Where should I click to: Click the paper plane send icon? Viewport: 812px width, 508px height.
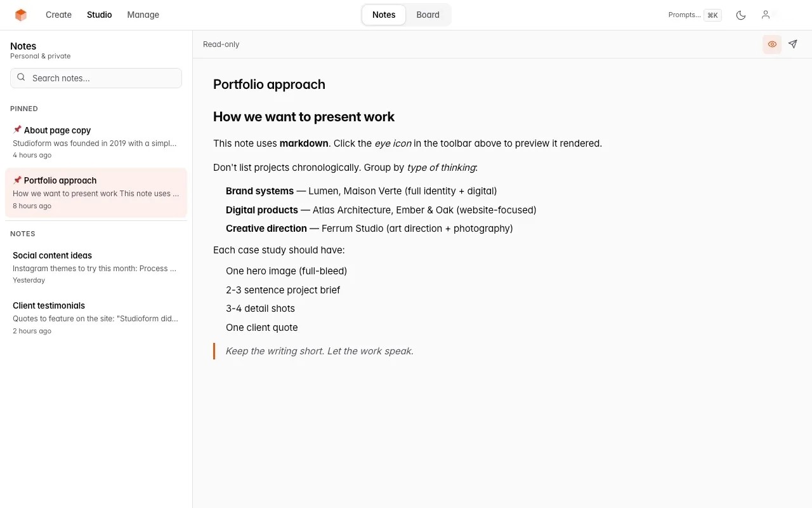point(792,44)
